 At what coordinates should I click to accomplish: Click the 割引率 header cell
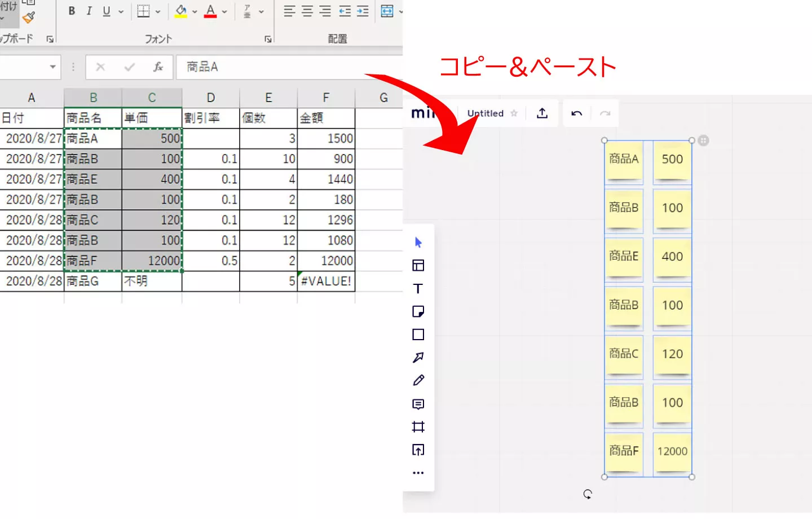[211, 118]
